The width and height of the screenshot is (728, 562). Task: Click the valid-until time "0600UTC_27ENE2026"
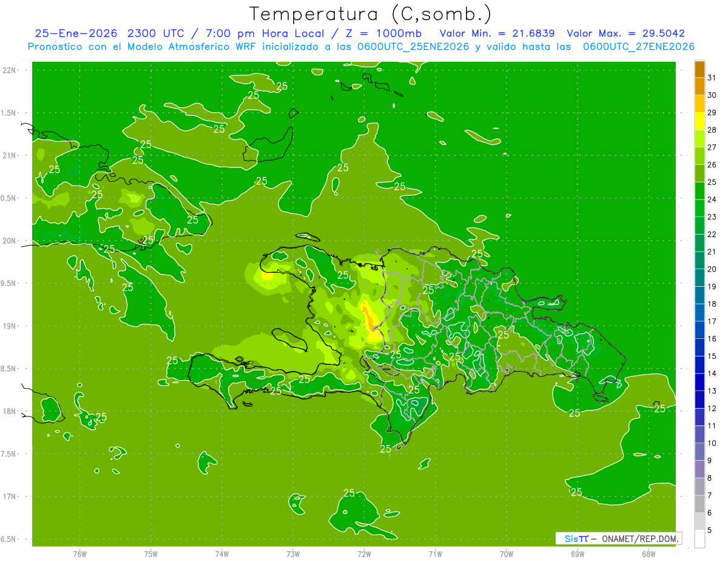click(639, 47)
